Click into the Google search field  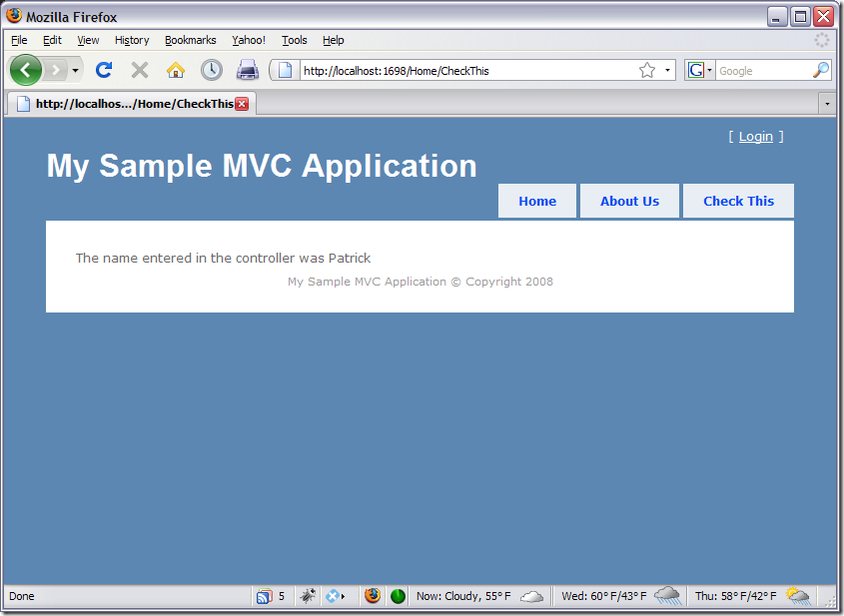click(762, 71)
